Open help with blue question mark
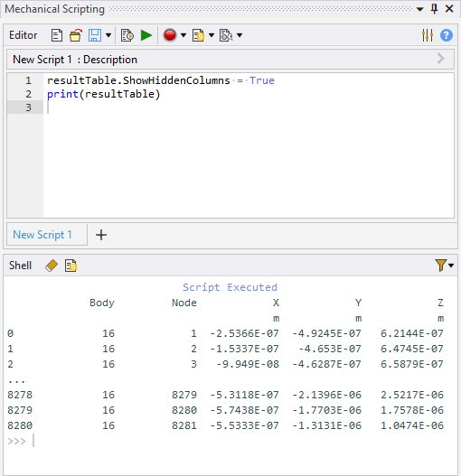Image resolution: width=461 pixels, height=476 pixels. point(447,35)
